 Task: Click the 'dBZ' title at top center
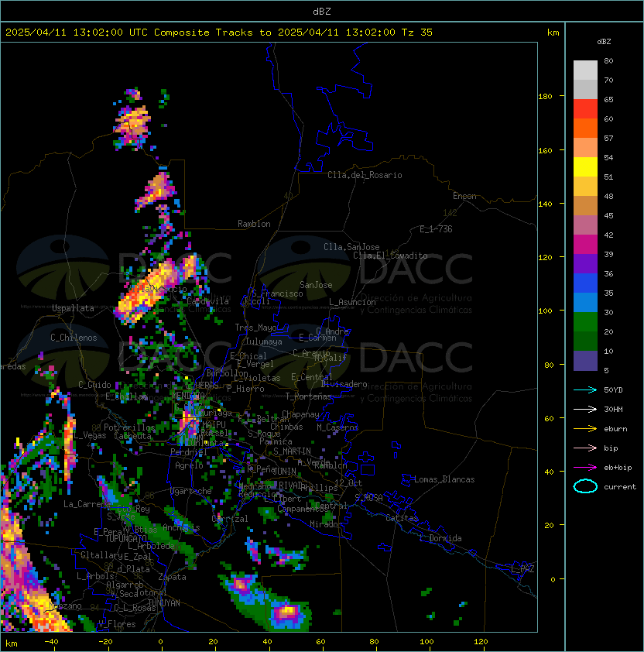(322, 11)
